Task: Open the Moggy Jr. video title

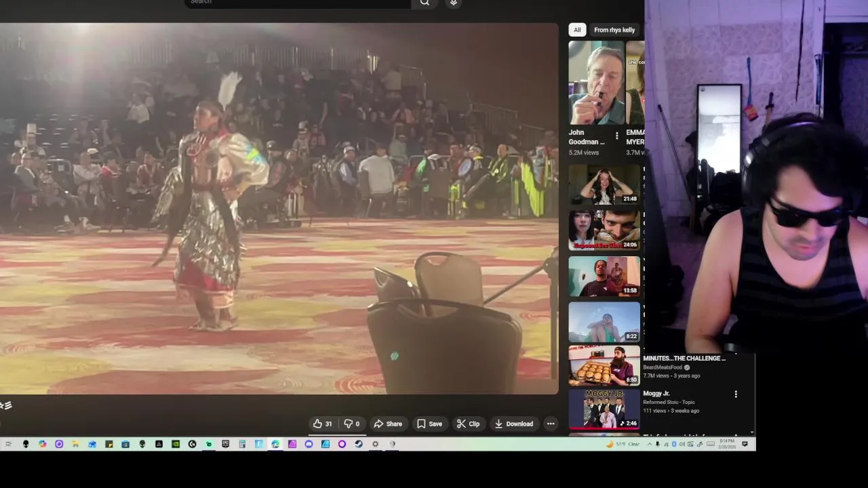Action: click(x=656, y=393)
